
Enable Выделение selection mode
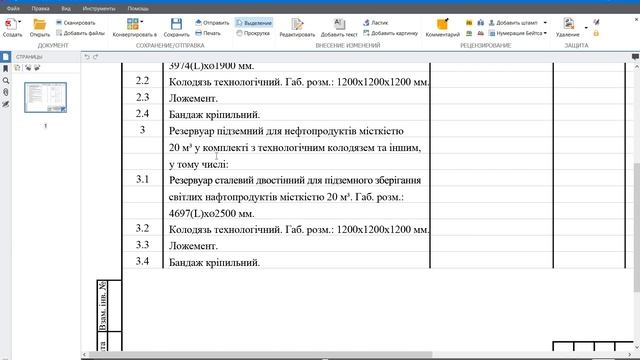(254, 23)
